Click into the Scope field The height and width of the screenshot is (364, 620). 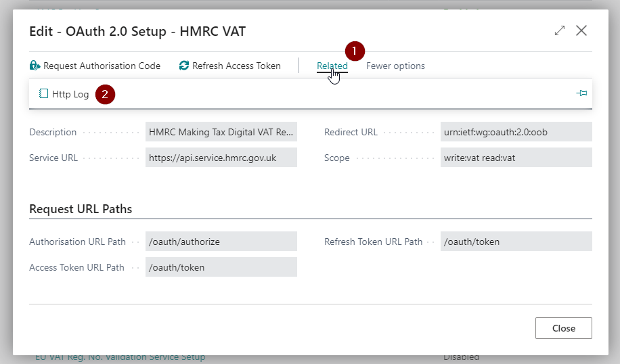coord(516,158)
